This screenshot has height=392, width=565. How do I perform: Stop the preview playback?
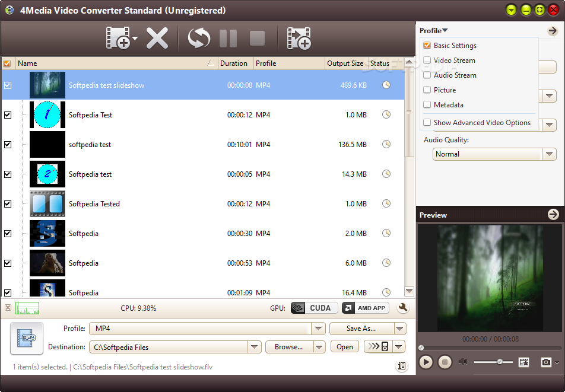[x=445, y=362]
